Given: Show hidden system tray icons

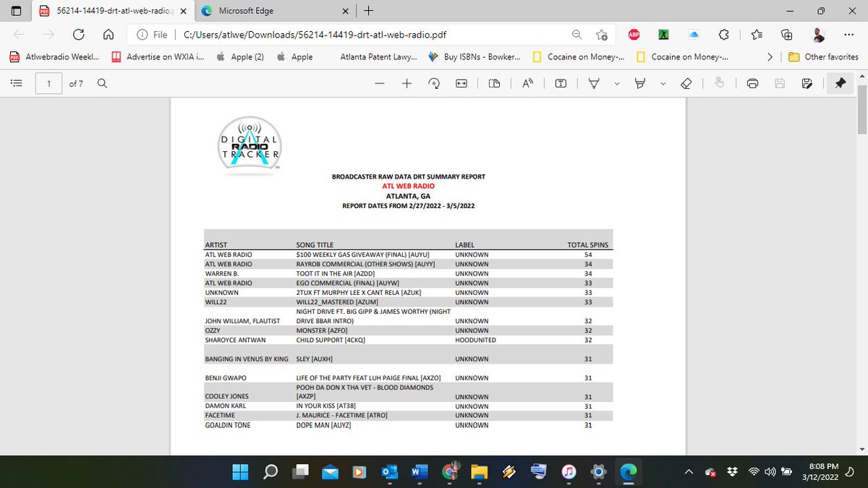Looking at the screenshot, I should tap(689, 472).
